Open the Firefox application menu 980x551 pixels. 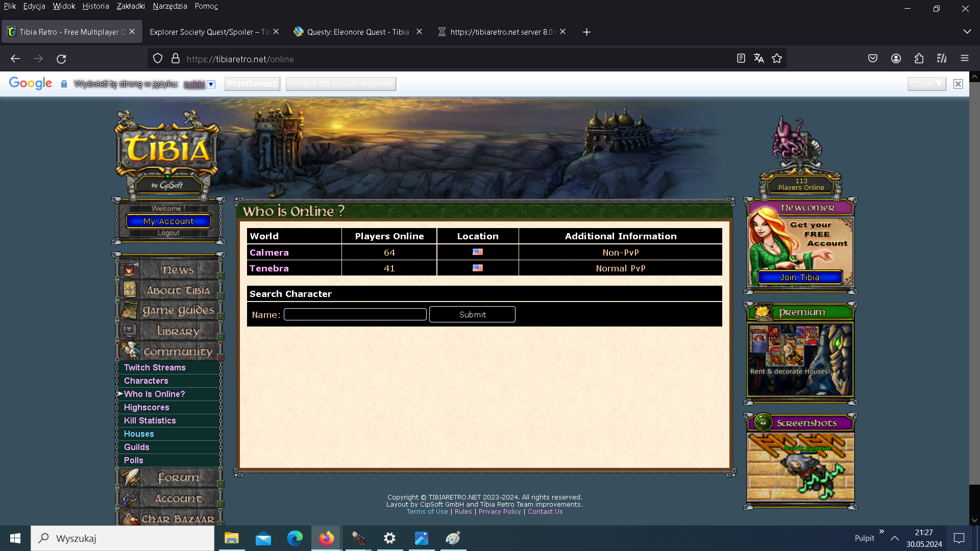point(965,59)
